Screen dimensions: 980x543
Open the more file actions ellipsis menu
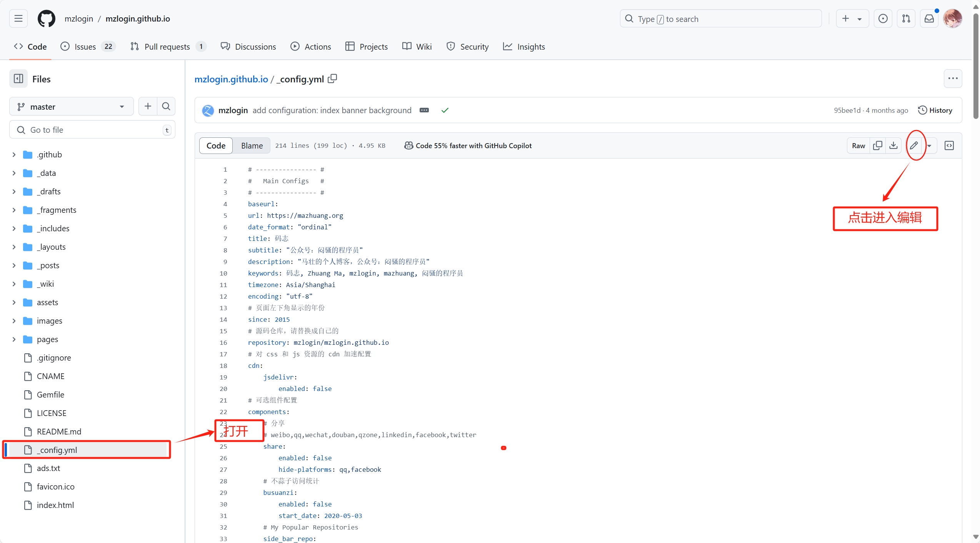pos(953,79)
